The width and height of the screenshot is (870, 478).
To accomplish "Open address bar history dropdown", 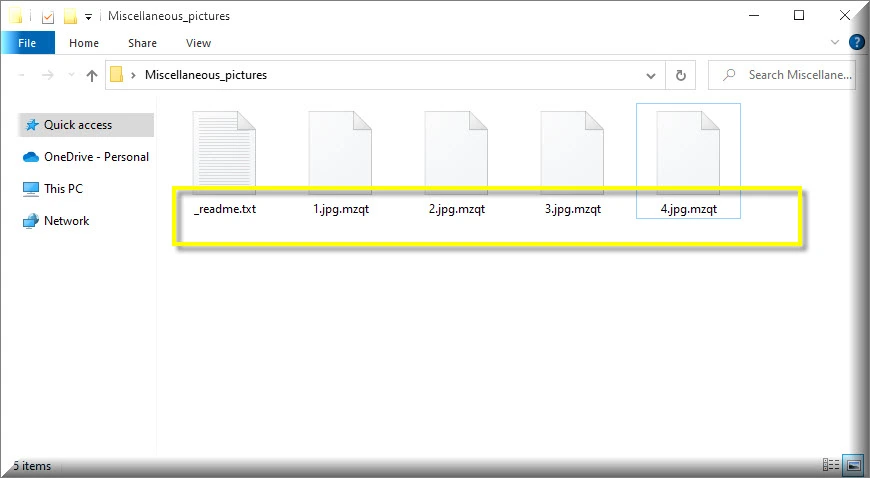I will 651,76.
